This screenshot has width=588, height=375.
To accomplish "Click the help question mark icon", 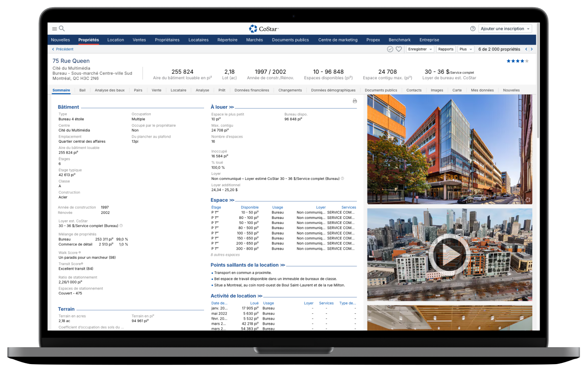I will [472, 29].
